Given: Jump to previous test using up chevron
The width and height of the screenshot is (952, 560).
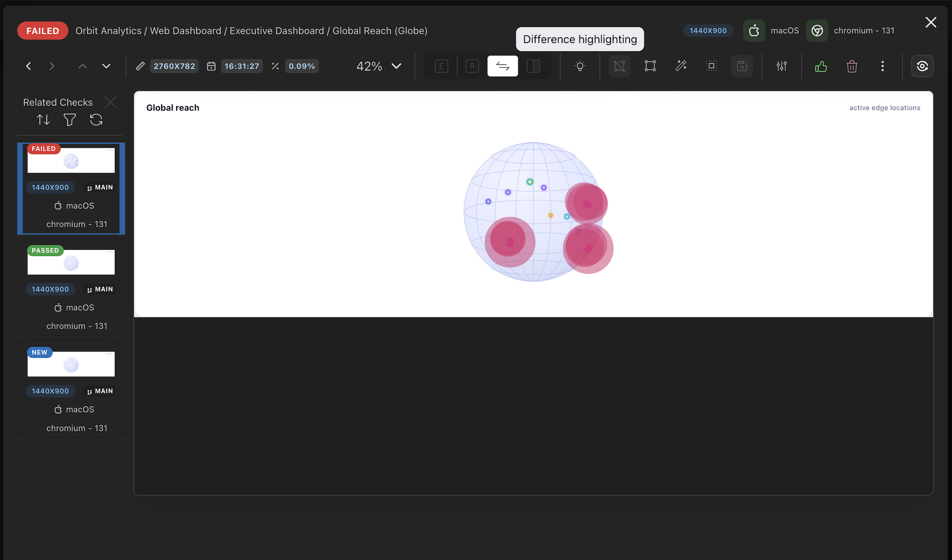Looking at the screenshot, I should 82,66.
